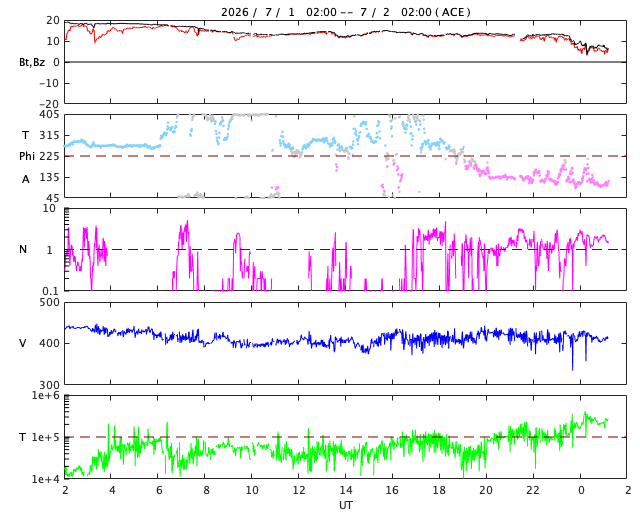The height and width of the screenshot is (512, 640).
Task: Click tick label 1e+6 on temperature axis
Action: (46, 395)
